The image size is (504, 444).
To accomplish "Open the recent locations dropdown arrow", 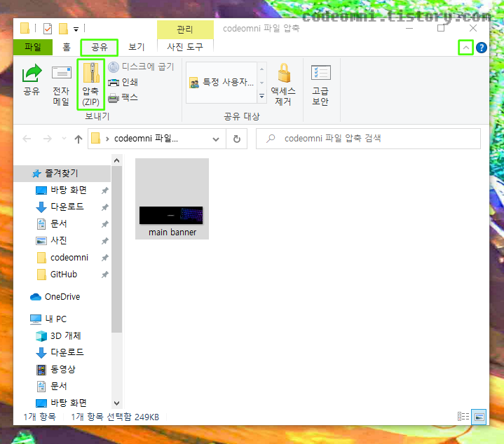I will pos(64,139).
